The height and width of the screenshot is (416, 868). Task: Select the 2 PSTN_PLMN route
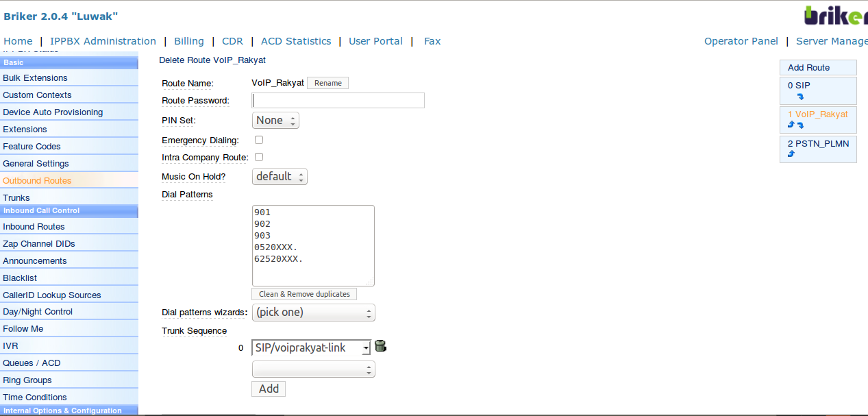click(819, 144)
